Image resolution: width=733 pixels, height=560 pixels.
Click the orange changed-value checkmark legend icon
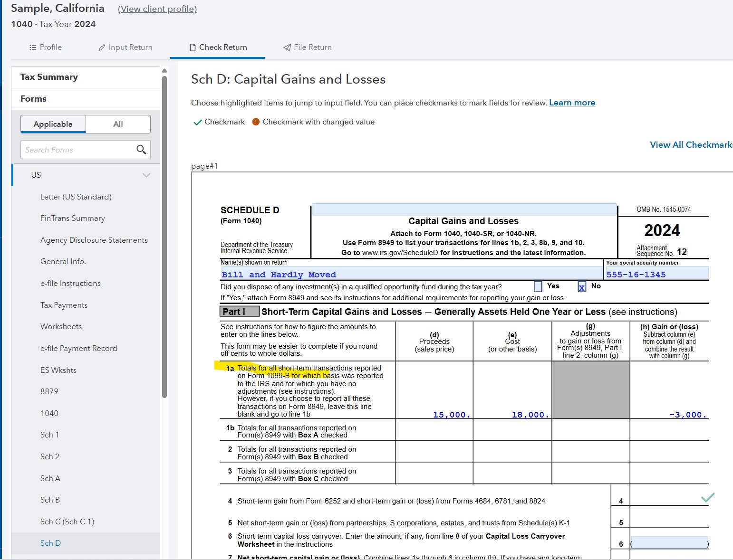(x=256, y=122)
